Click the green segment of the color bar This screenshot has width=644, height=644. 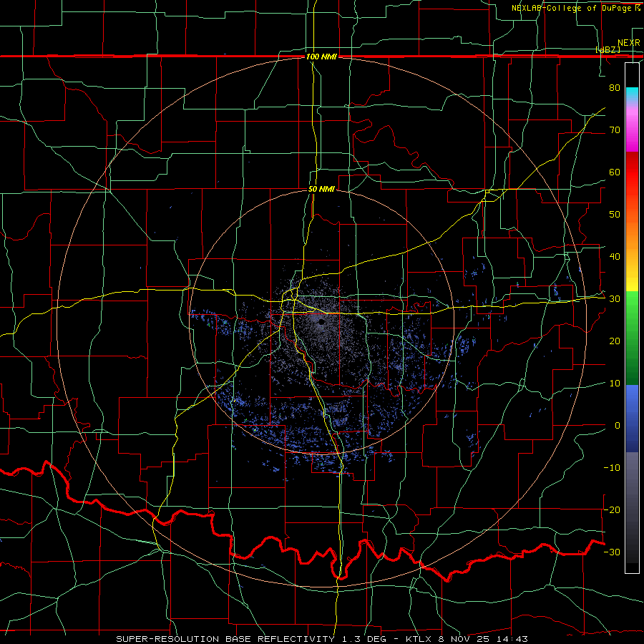click(x=632, y=338)
